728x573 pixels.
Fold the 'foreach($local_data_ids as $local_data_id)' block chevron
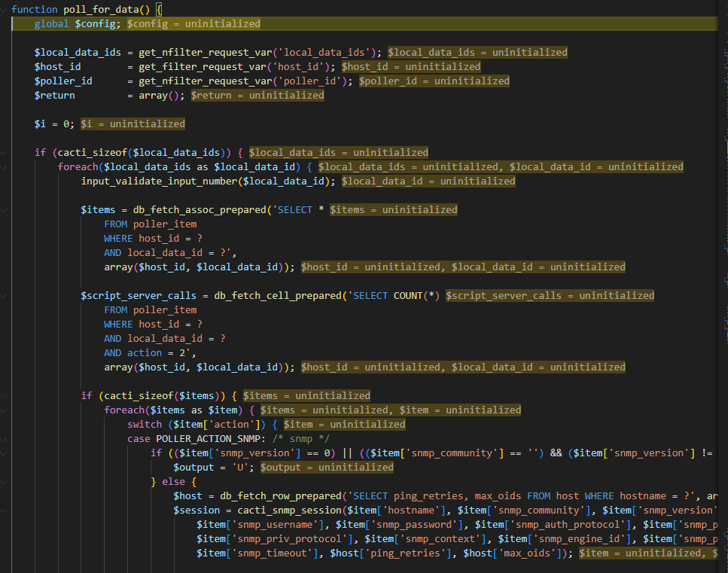click(4, 167)
